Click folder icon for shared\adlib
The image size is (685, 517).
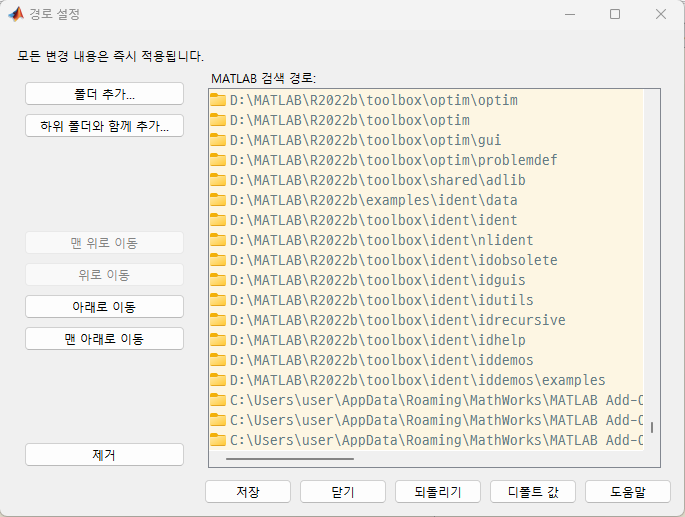(218, 180)
